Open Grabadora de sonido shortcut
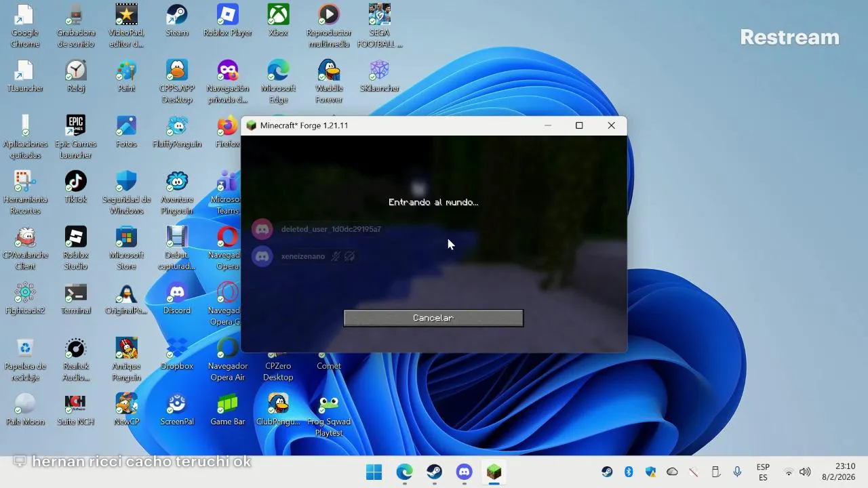Viewport: 868px width, 488px height. pyautogui.click(x=76, y=26)
